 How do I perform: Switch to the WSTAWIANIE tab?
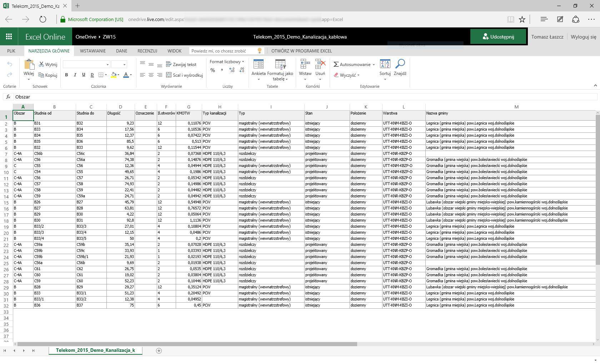click(x=93, y=51)
